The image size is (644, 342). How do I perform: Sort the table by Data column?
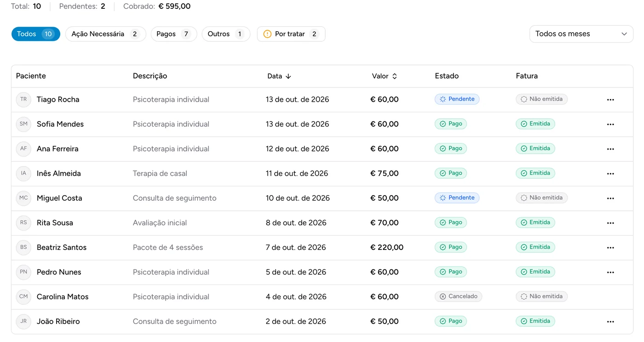coord(279,76)
